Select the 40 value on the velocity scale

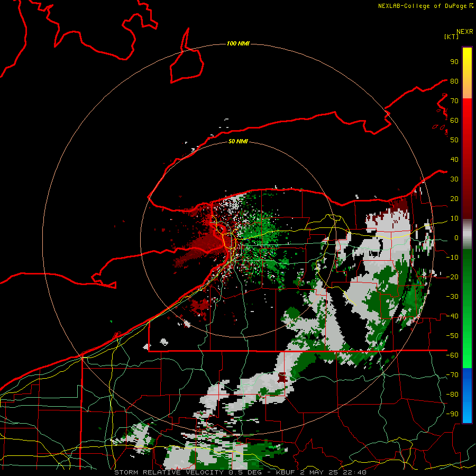[454, 159]
